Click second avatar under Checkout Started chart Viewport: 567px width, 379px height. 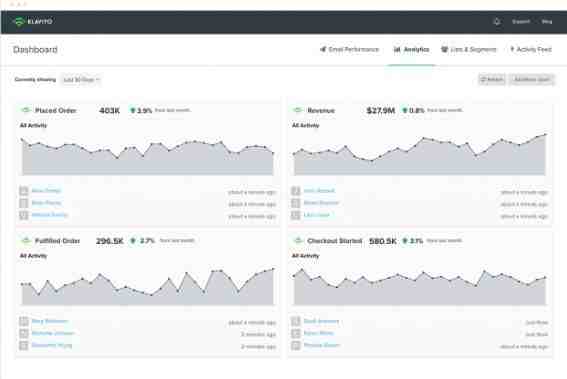pyautogui.click(x=296, y=333)
